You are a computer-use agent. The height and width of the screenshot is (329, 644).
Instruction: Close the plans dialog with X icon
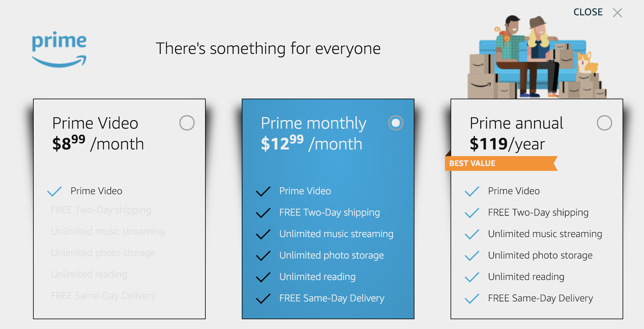[617, 13]
